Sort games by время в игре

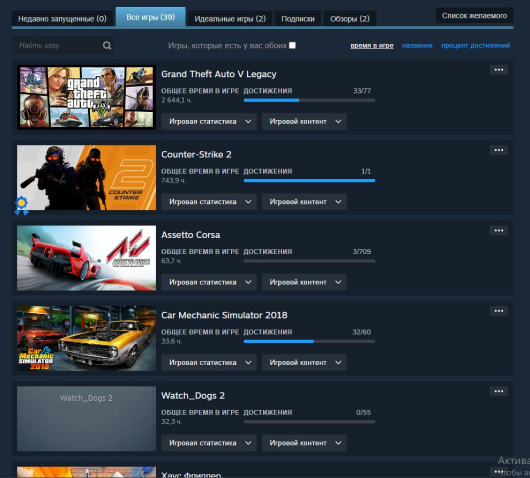click(372, 45)
